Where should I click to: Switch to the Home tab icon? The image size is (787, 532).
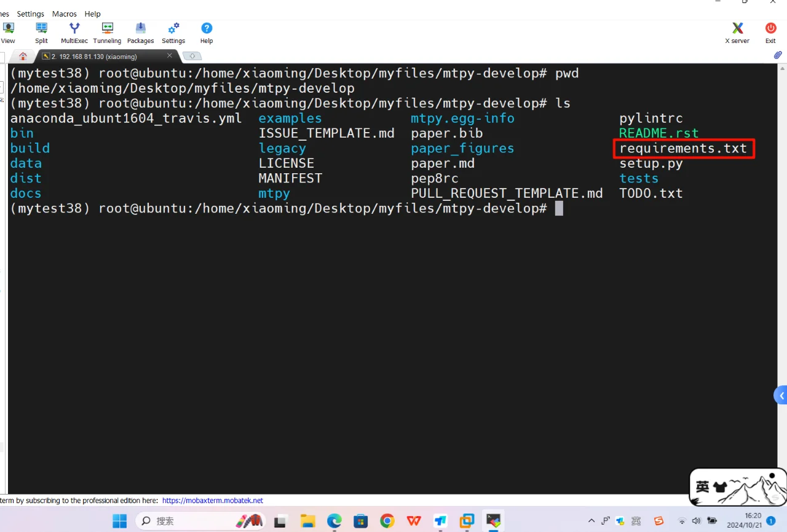pos(23,56)
